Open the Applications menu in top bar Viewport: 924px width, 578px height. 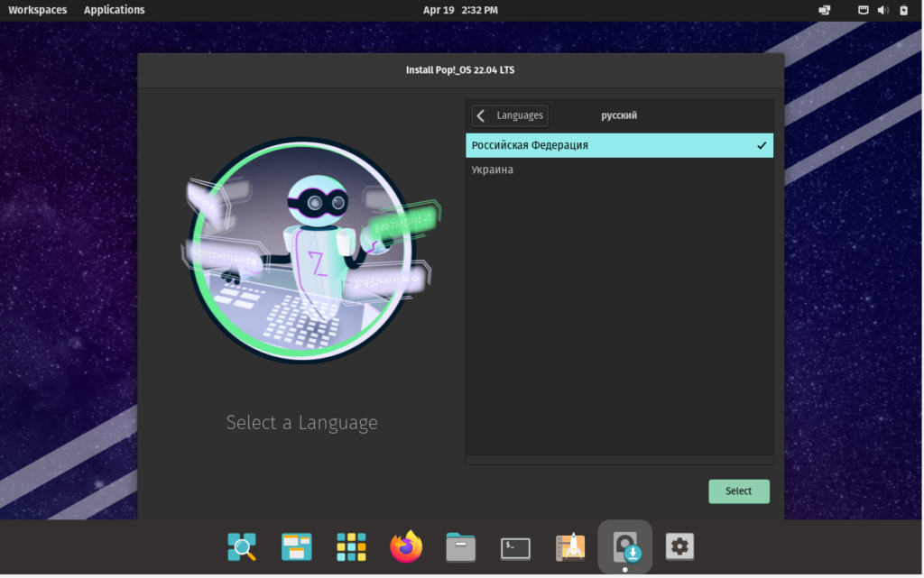point(115,10)
